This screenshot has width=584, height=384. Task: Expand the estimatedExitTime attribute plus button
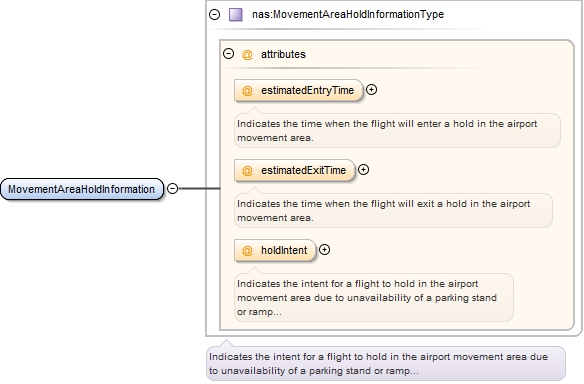coord(364,169)
